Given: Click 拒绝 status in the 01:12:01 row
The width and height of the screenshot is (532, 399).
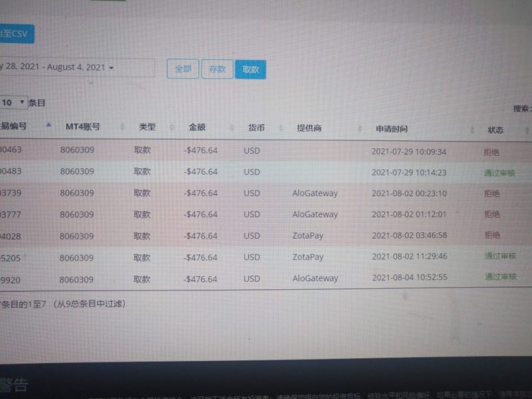Looking at the screenshot, I should [x=492, y=214].
